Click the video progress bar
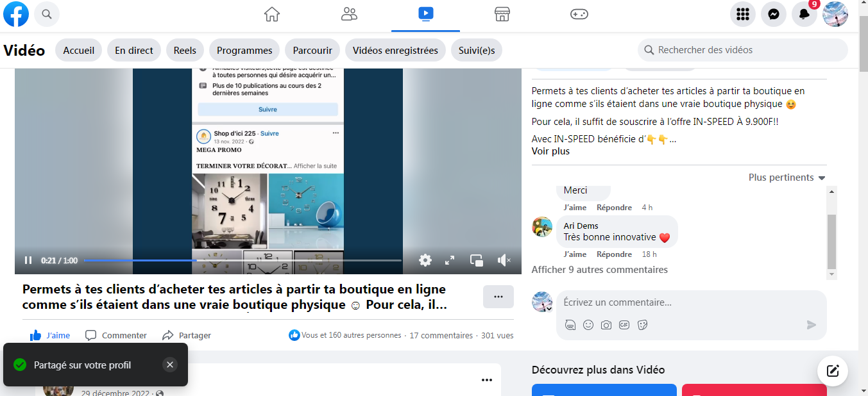This screenshot has width=868, height=396. coord(242,260)
